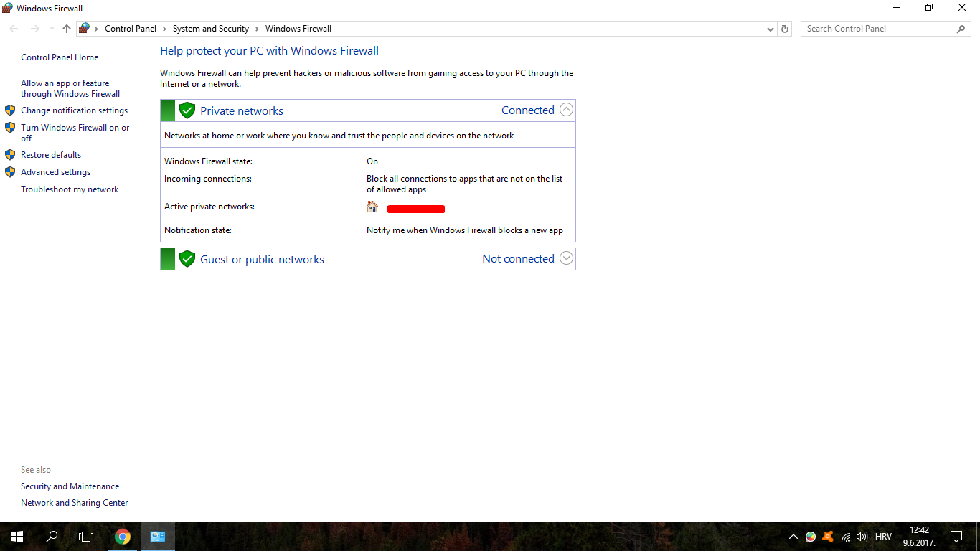Viewport: 980px width, 551px height.
Task: Open Task View on the taskbar
Action: (86, 537)
